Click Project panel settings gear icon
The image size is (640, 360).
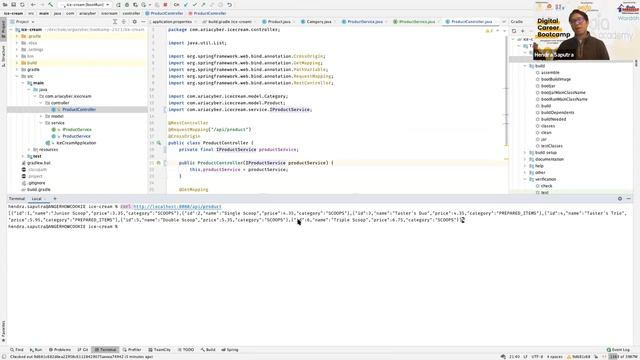pyautogui.click(x=134, y=22)
